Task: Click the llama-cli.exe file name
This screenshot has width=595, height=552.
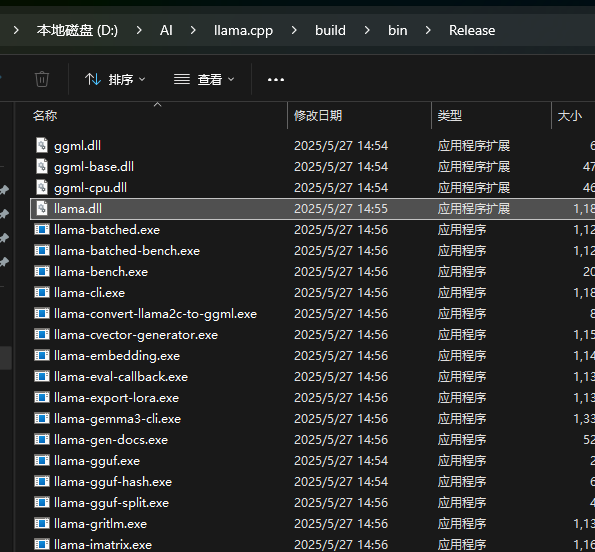Action: click(89, 293)
